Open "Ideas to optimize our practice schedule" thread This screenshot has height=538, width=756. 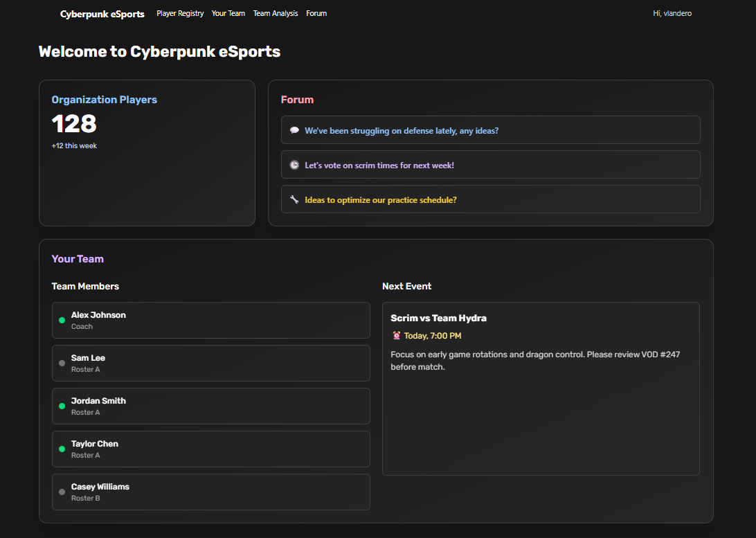381,199
